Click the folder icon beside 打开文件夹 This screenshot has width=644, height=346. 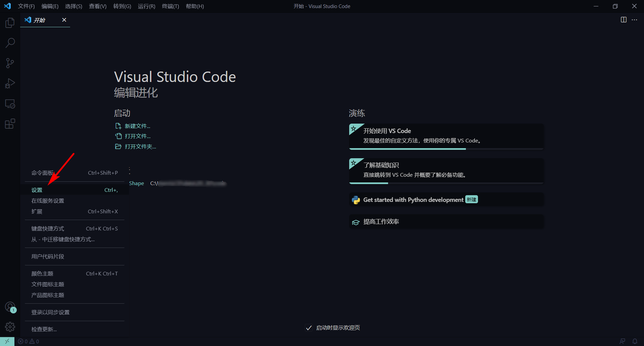118,146
